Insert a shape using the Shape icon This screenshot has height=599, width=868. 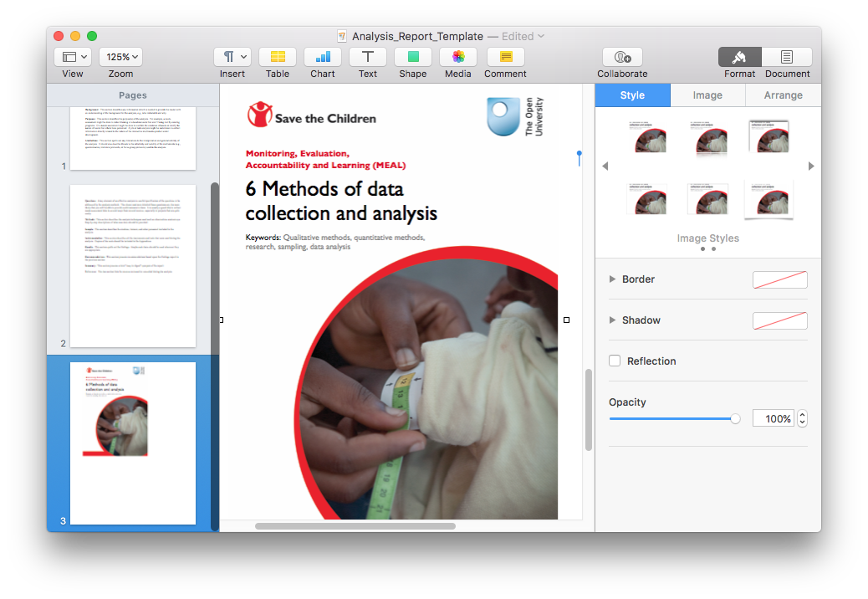click(x=412, y=57)
